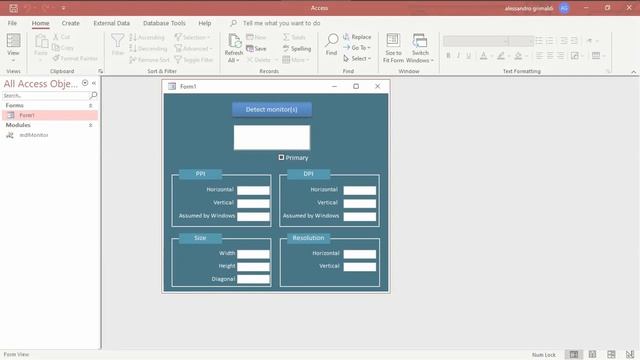Toggle Bold text formatting
The image size is (640, 360).
[448, 56]
